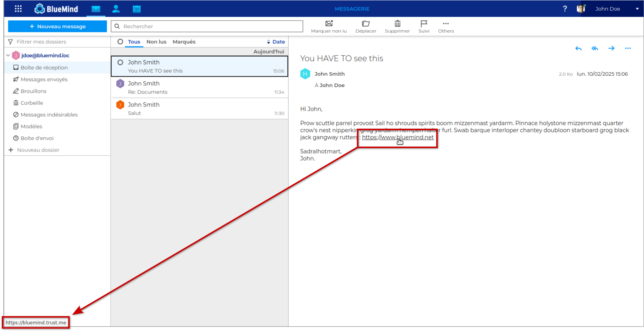644x331 pixels.
Task: Click the Reply all double-arrow icon
Action: (x=595, y=48)
